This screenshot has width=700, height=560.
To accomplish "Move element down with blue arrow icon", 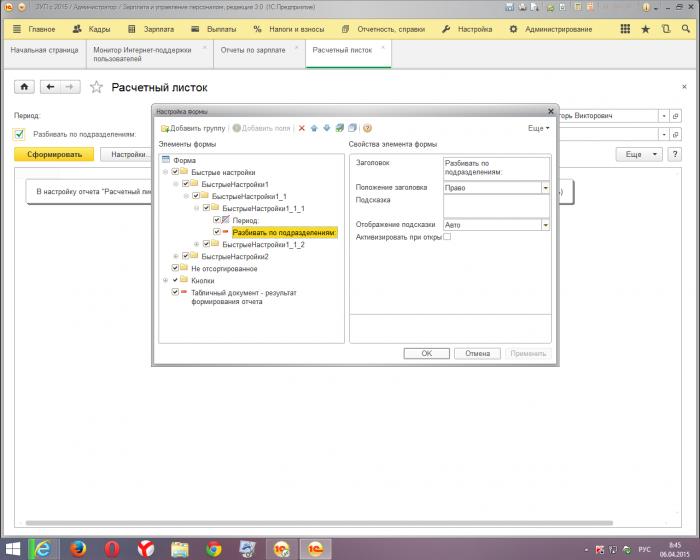I will coord(327,129).
